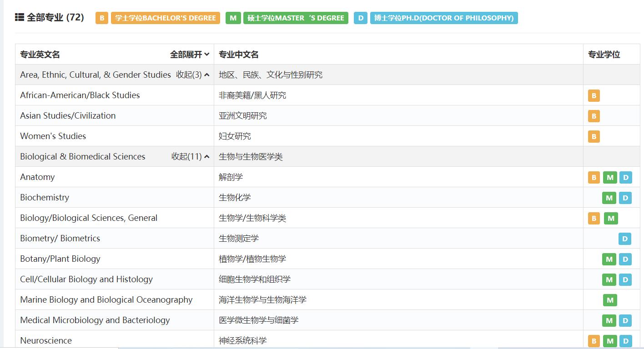This screenshot has width=644, height=349.
Task: Click the green M legend badge
Action: click(x=233, y=18)
